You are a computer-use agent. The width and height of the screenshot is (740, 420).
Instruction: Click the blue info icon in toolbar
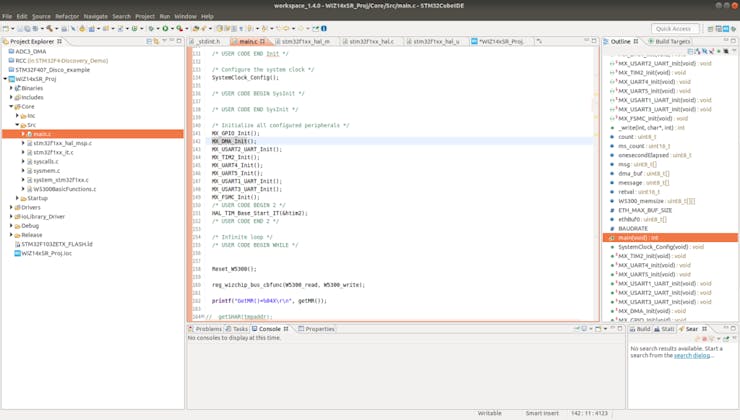coord(324,28)
